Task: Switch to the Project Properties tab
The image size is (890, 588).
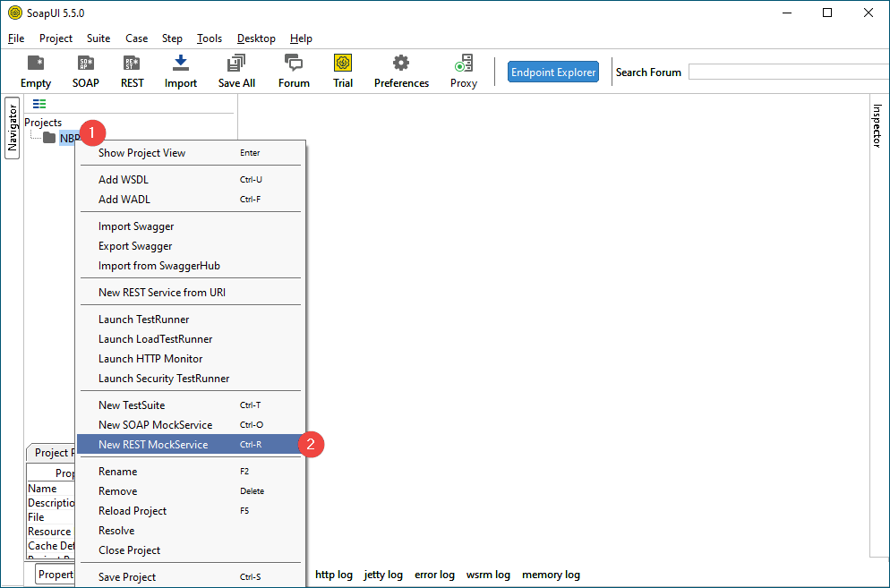Action: coord(52,452)
